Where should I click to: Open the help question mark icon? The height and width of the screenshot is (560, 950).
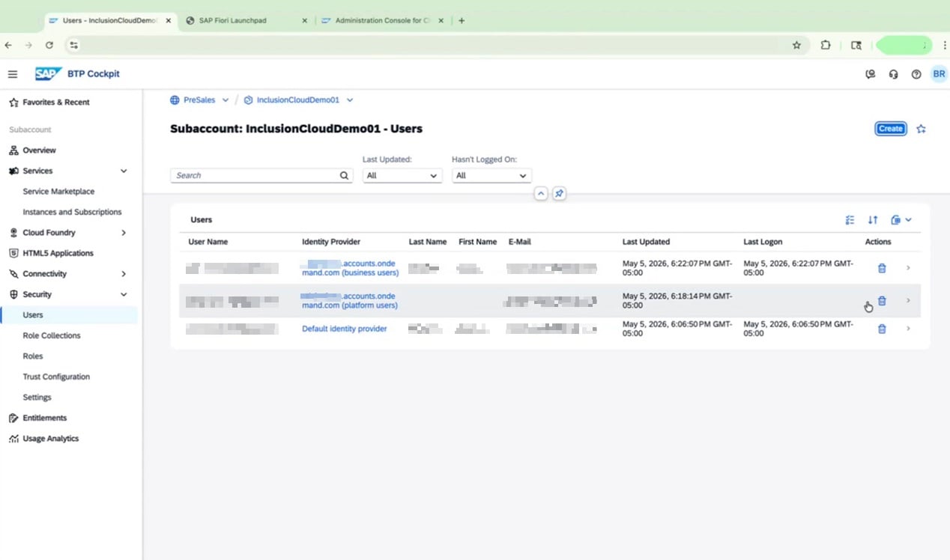pos(916,74)
